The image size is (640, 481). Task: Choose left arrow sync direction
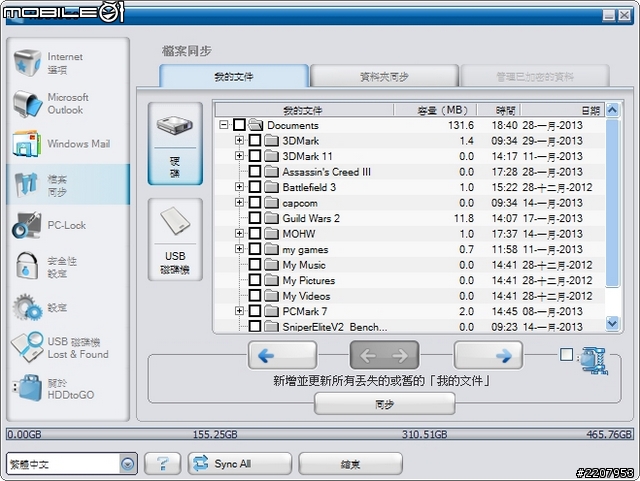point(282,356)
